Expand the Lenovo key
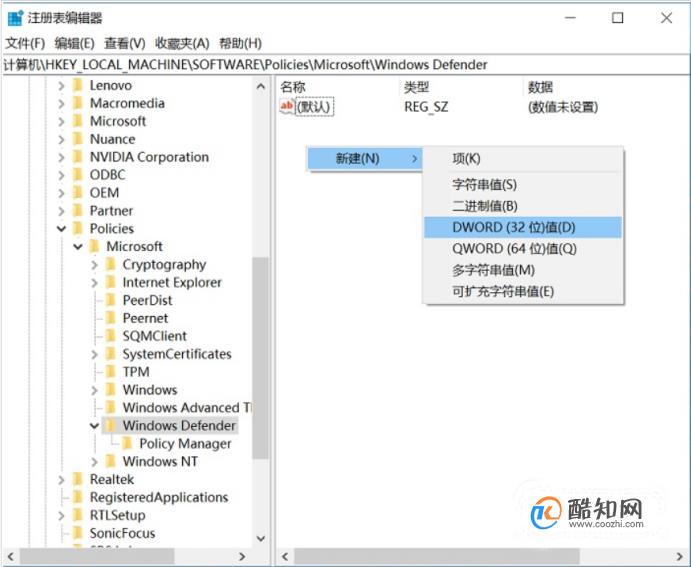Viewport: 691px width, 567px height. point(61,85)
